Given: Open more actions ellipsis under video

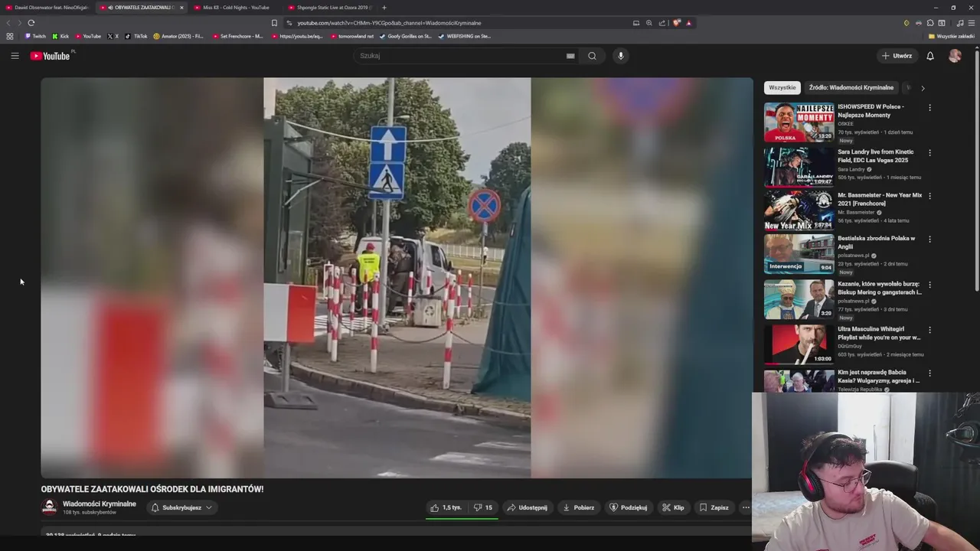Looking at the screenshot, I should (746, 507).
